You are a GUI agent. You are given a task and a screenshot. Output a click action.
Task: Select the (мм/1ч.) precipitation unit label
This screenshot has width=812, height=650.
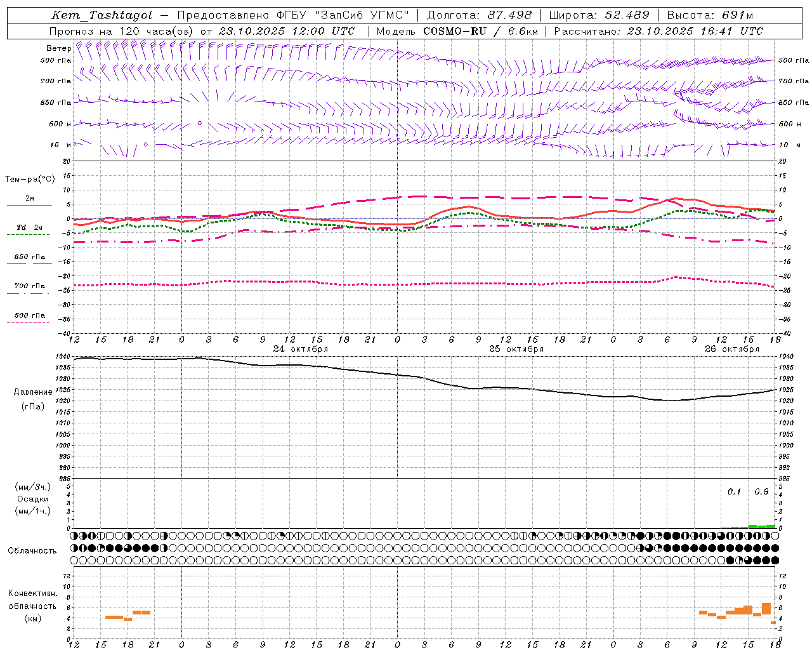pyautogui.click(x=33, y=511)
